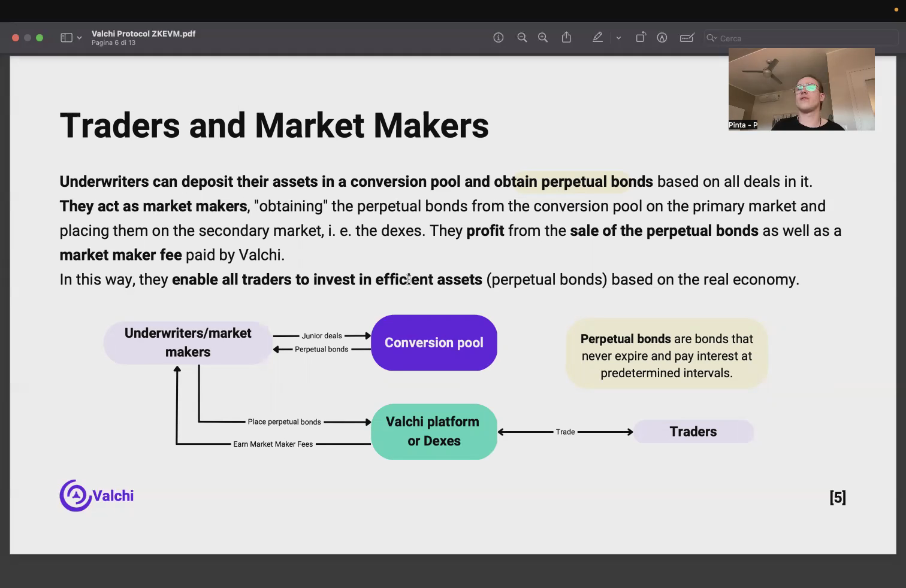The image size is (906, 588).
Task: Click the slide heading Traders and Market Makers
Action: click(274, 125)
